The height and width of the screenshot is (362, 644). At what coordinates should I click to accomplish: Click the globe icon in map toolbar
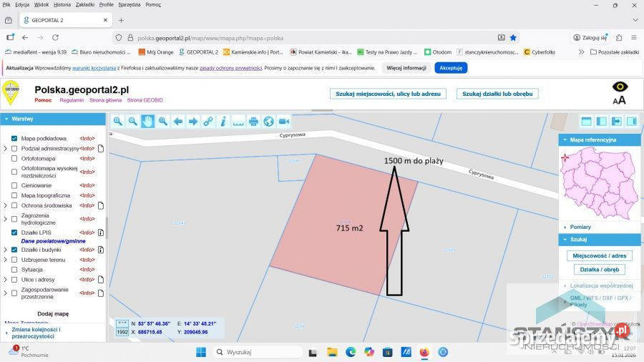coord(268,121)
